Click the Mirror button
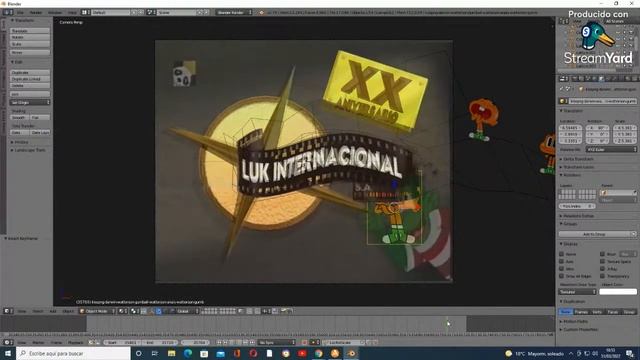The width and height of the screenshot is (640, 360). (x=30, y=53)
